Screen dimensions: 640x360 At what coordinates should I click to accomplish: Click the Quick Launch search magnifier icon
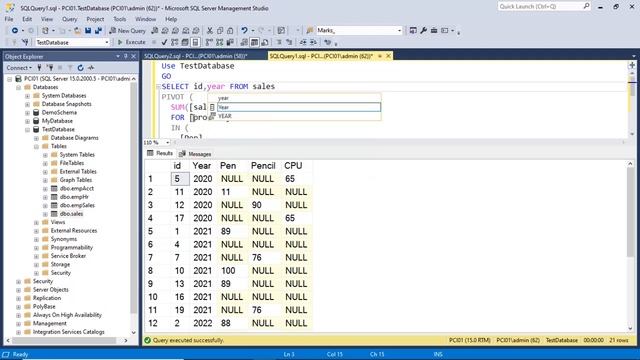click(586, 6)
